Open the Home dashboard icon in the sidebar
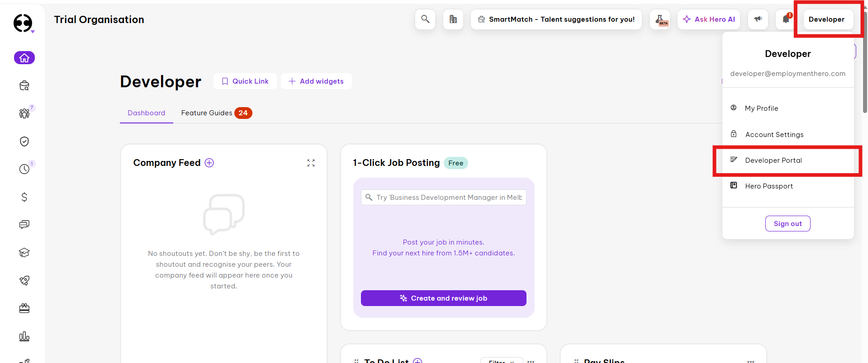This screenshot has height=363, width=868. [24, 58]
